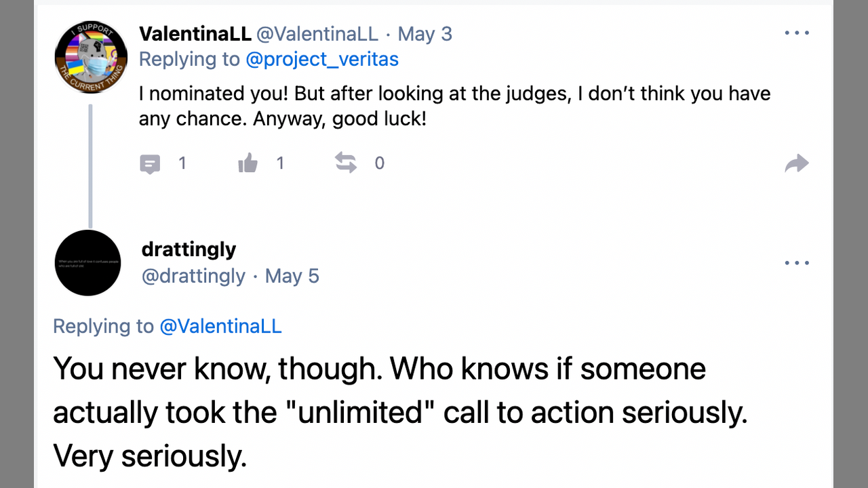Open the more options menu on ValentinaLL's post
The image size is (868, 488).
(796, 33)
